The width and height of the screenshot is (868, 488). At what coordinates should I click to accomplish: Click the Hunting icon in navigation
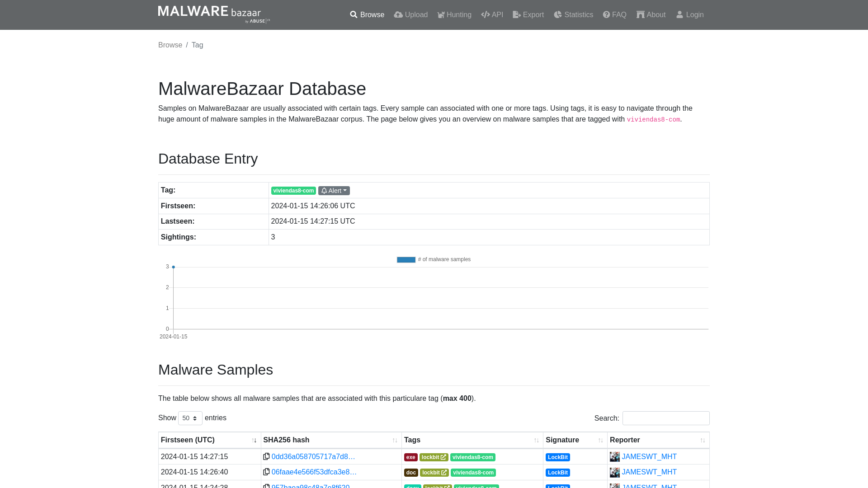coord(441,15)
